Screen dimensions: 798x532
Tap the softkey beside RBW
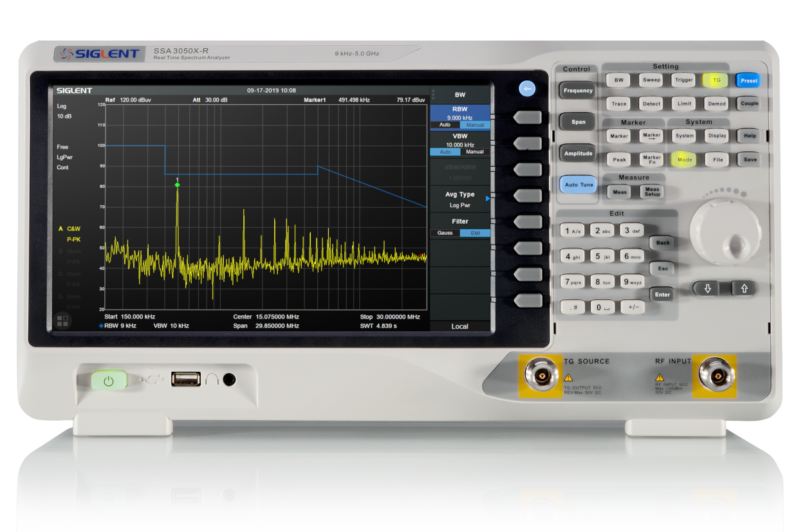528,117
